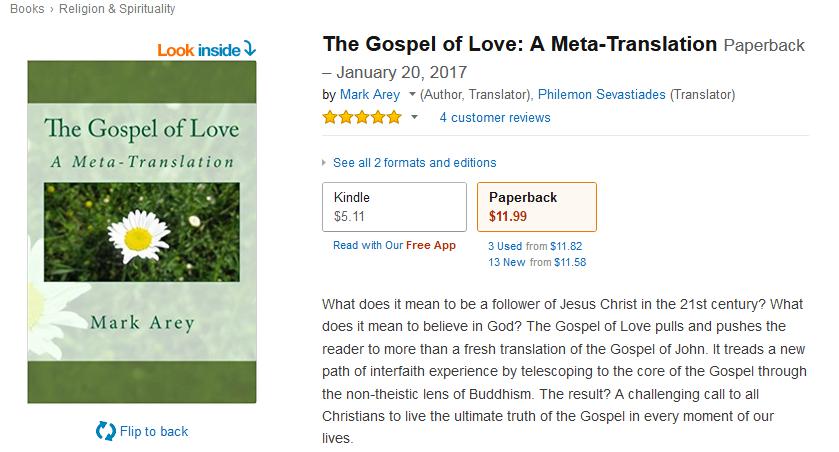Viewport: 839px width, 452px height.
Task: Select the Paperback $11.99 format
Action: [x=536, y=206]
